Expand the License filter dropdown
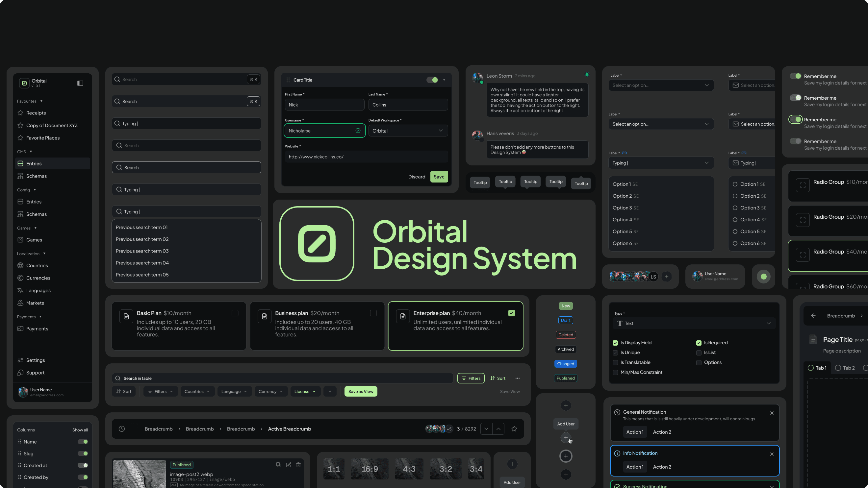The image size is (868, 488). point(305,391)
